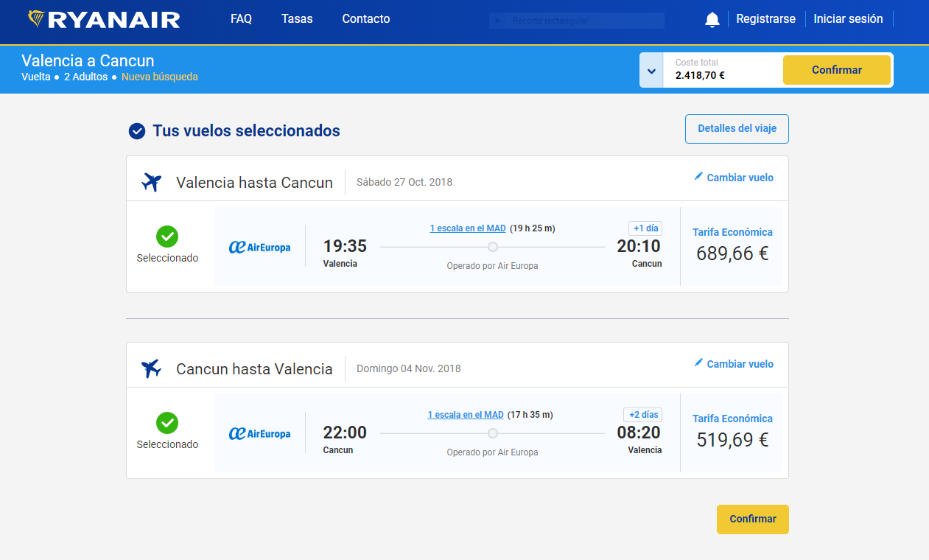Click green Seleccionado check on the 19:35 flight
The image size is (929, 560).
click(x=167, y=237)
